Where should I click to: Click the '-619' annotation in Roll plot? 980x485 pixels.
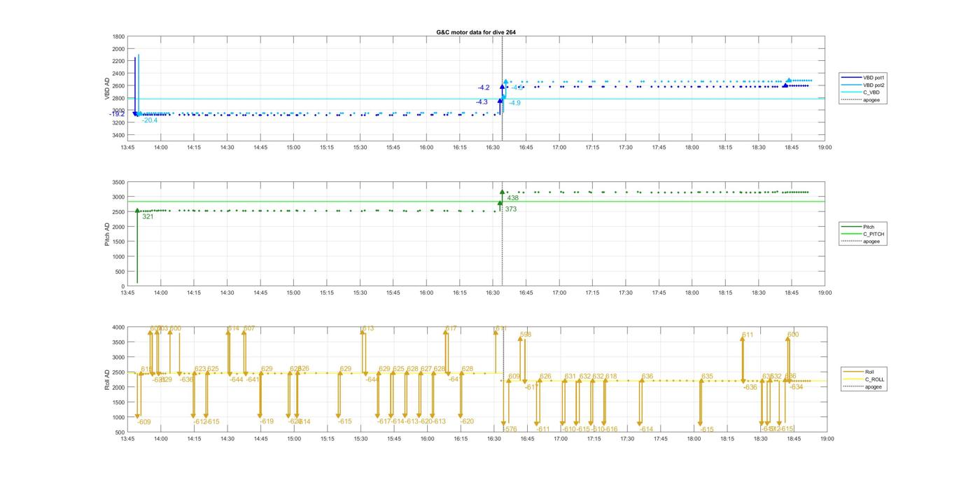point(267,421)
